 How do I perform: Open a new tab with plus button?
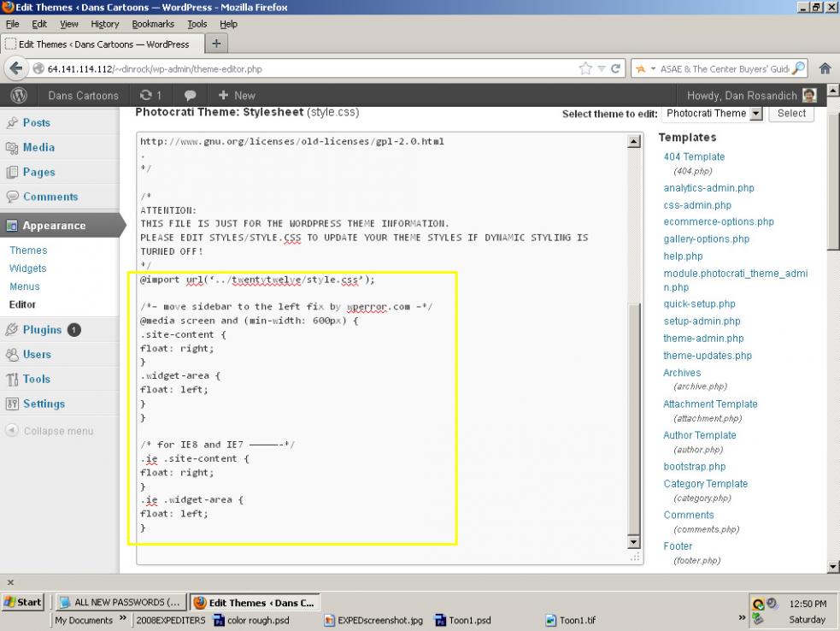click(216, 44)
